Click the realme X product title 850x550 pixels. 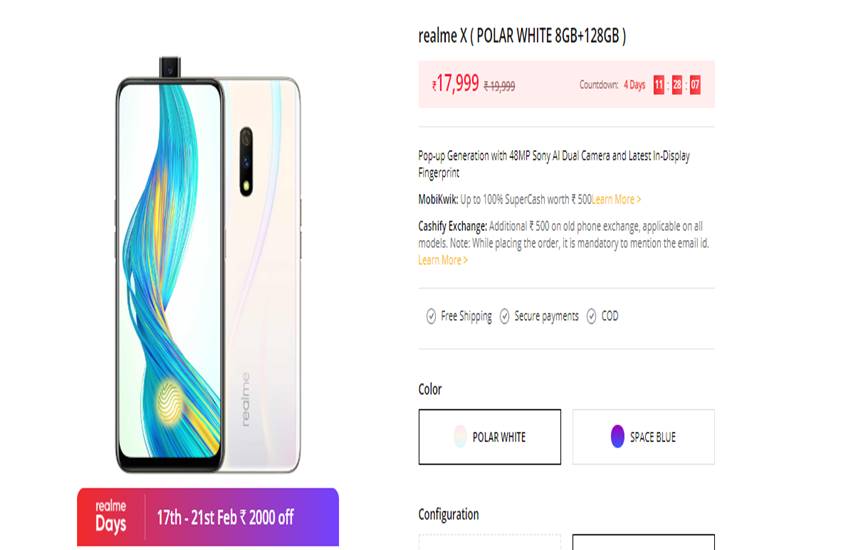point(522,36)
